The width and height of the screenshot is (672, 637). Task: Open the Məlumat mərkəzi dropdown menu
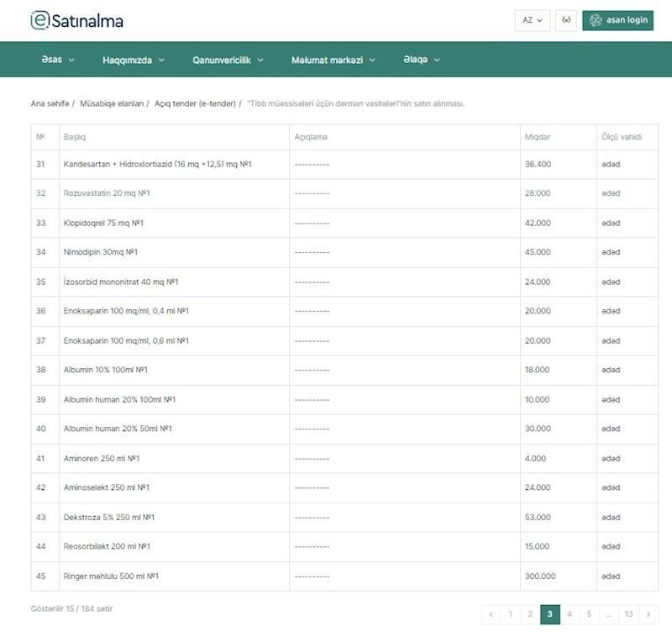(x=333, y=60)
